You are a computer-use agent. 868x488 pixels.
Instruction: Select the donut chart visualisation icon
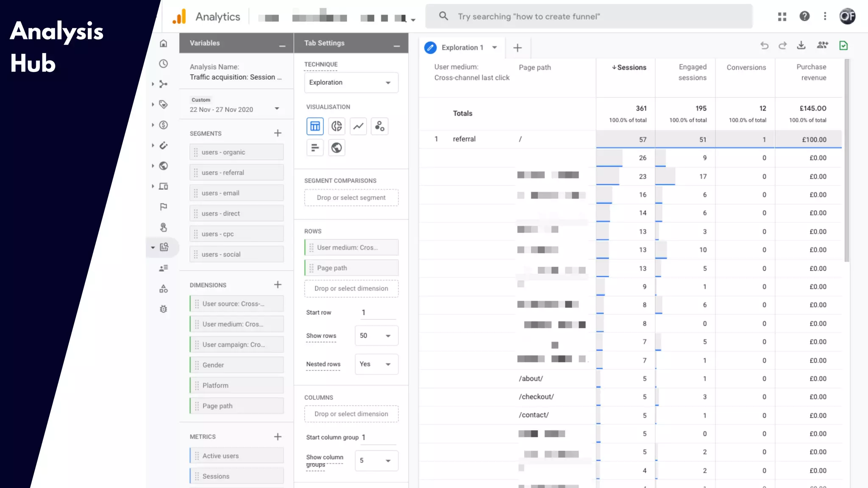337,126
